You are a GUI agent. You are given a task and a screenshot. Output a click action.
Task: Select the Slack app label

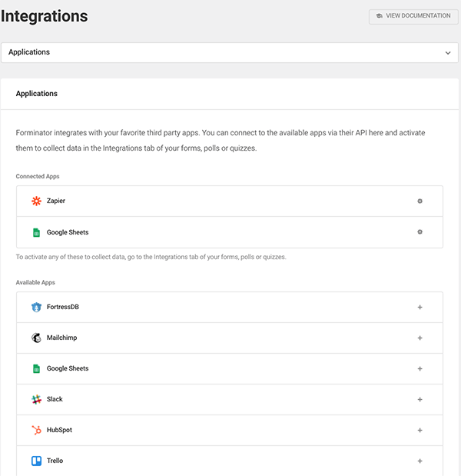click(x=55, y=399)
